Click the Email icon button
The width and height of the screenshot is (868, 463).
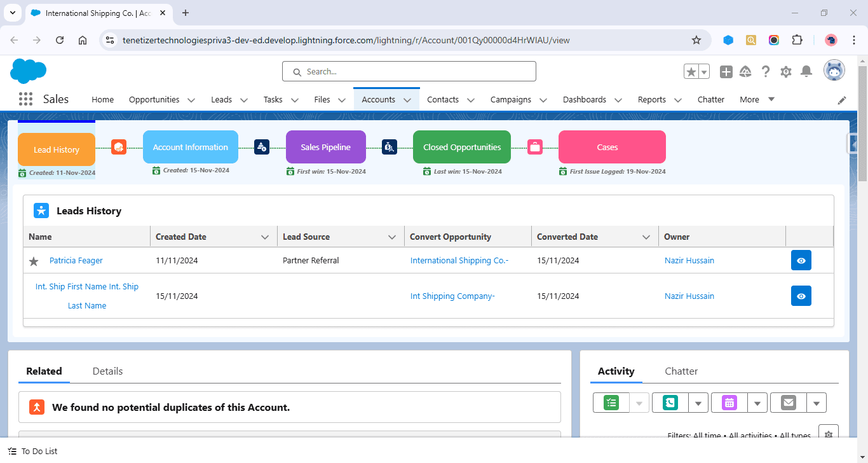coord(789,403)
